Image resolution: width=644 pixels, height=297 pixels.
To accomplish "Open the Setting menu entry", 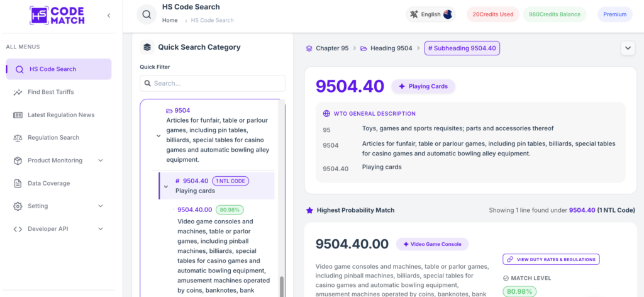I will click(x=38, y=206).
